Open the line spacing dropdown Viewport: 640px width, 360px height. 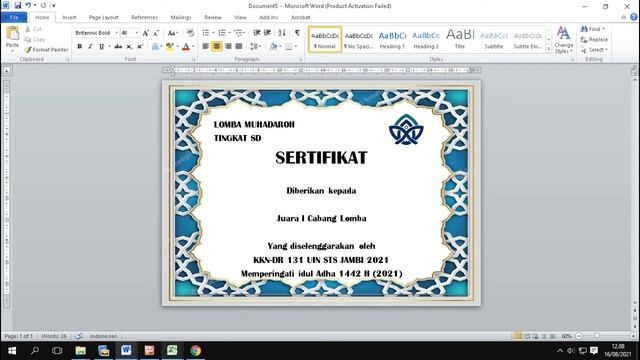coord(256,47)
